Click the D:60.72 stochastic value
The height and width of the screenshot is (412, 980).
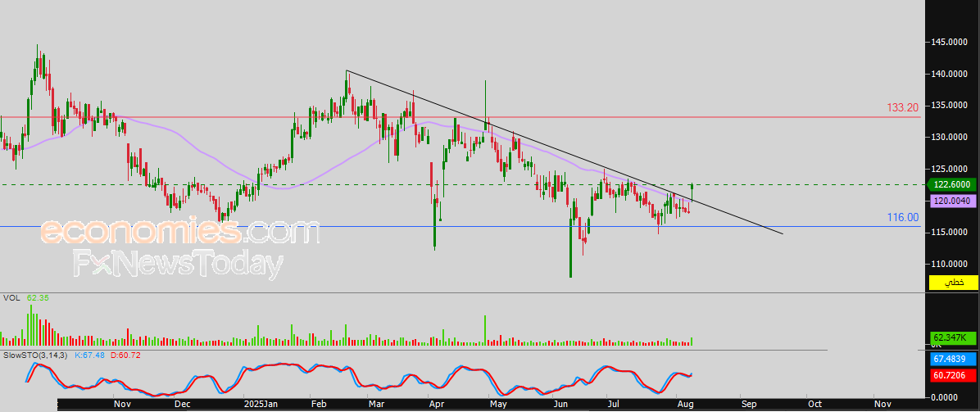125,355
